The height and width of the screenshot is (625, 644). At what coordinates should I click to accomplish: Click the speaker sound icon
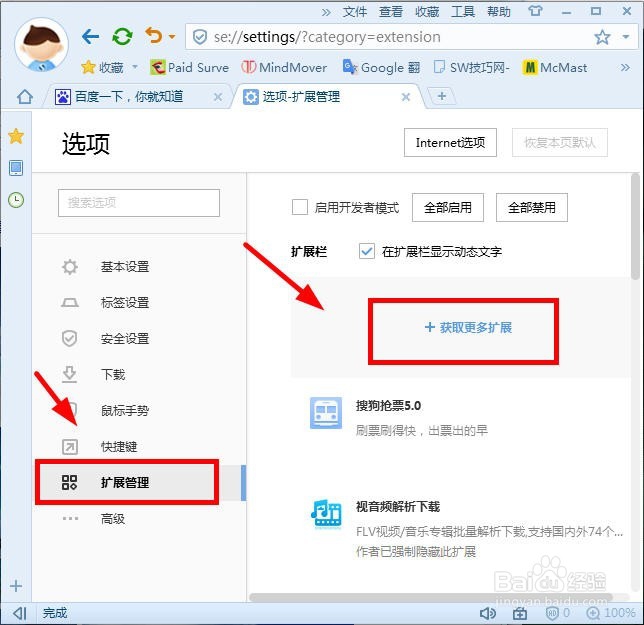[488, 614]
